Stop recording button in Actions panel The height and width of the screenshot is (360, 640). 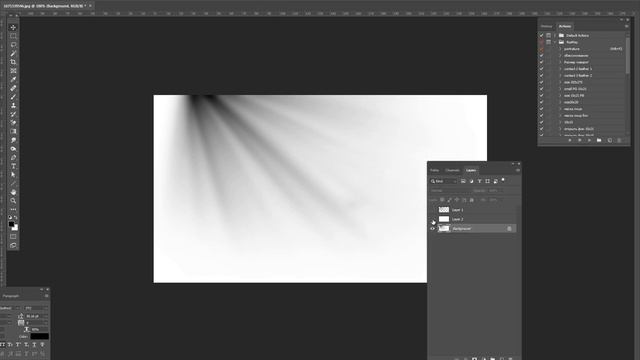click(x=570, y=140)
